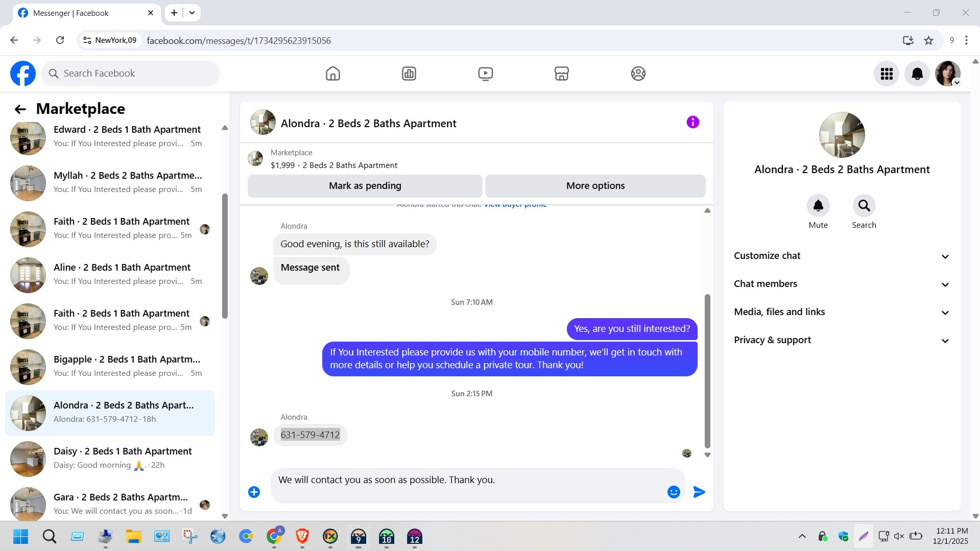Go to Facebook Home icon
The height and width of the screenshot is (551, 980).
point(332,74)
